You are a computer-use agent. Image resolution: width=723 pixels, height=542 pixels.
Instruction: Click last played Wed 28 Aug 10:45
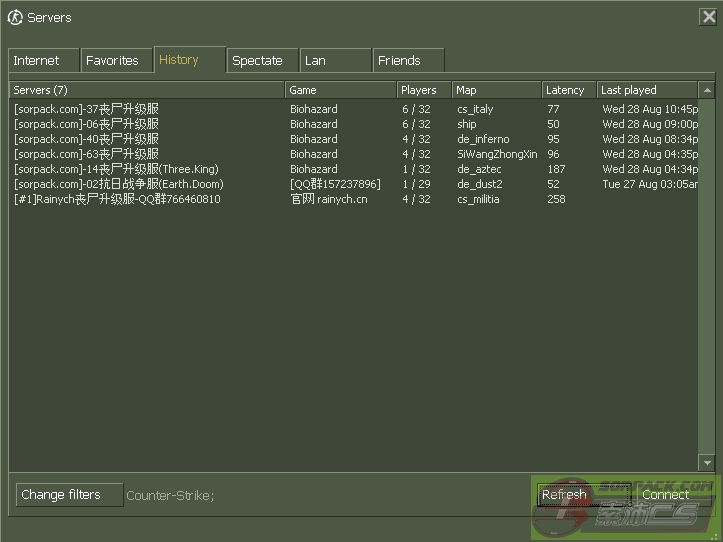650,109
